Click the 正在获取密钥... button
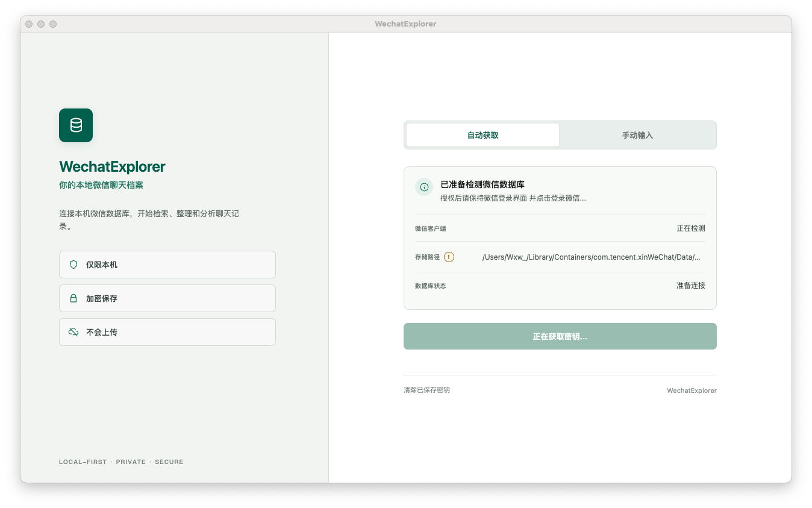The width and height of the screenshot is (812, 508). coord(560,336)
